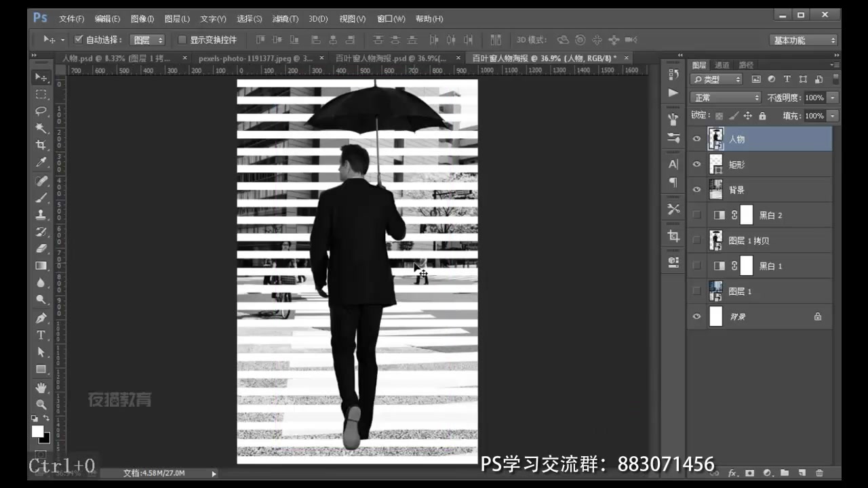Show the 图层 1 拷贝 layer
The width and height of the screenshot is (868, 488).
[696, 240]
